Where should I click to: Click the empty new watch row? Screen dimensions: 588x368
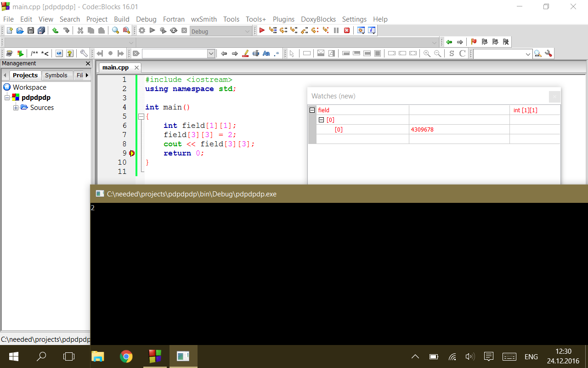tap(434, 139)
